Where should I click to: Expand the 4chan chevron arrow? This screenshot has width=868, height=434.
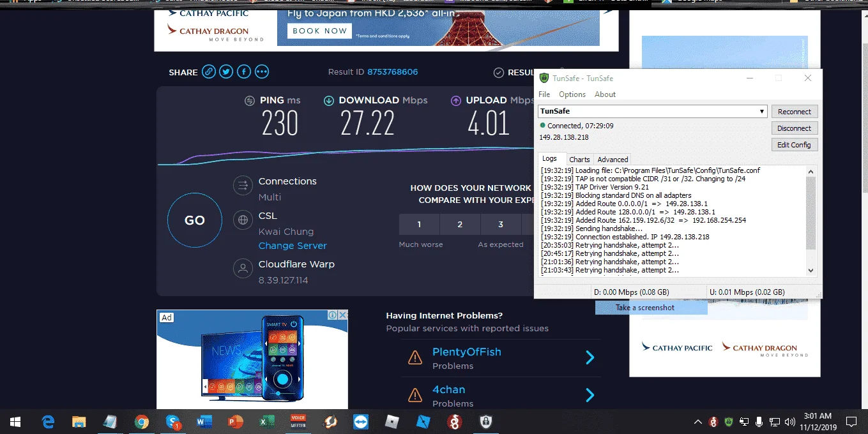pyautogui.click(x=590, y=396)
